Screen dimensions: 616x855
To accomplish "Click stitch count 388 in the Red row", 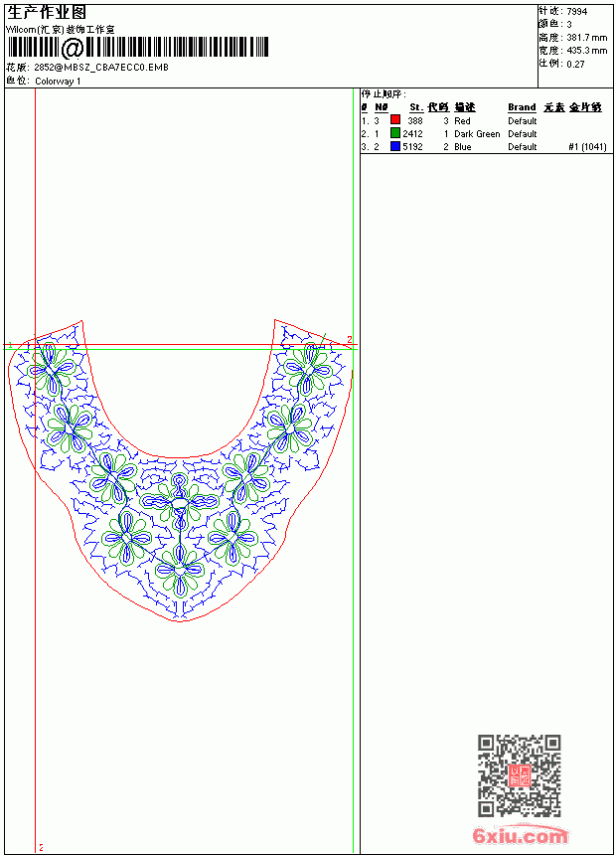I will [415, 121].
